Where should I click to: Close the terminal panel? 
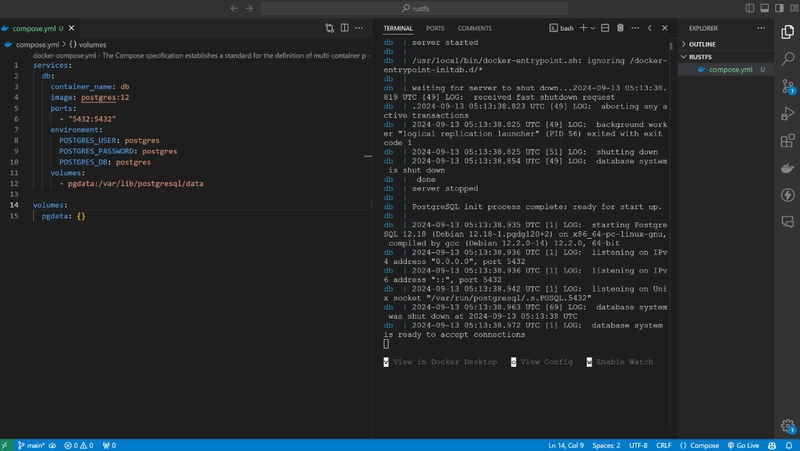click(x=664, y=28)
